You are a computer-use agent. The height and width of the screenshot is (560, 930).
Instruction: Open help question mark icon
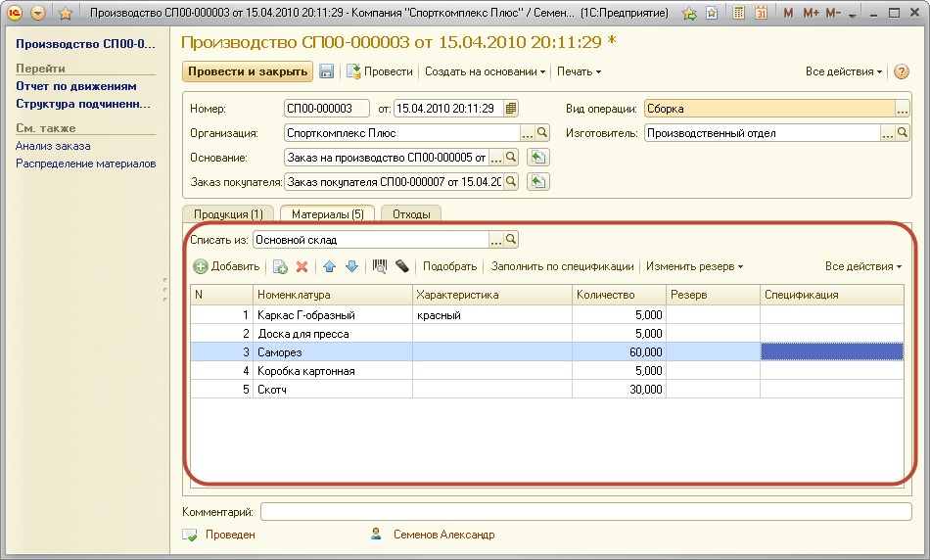[901, 71]
